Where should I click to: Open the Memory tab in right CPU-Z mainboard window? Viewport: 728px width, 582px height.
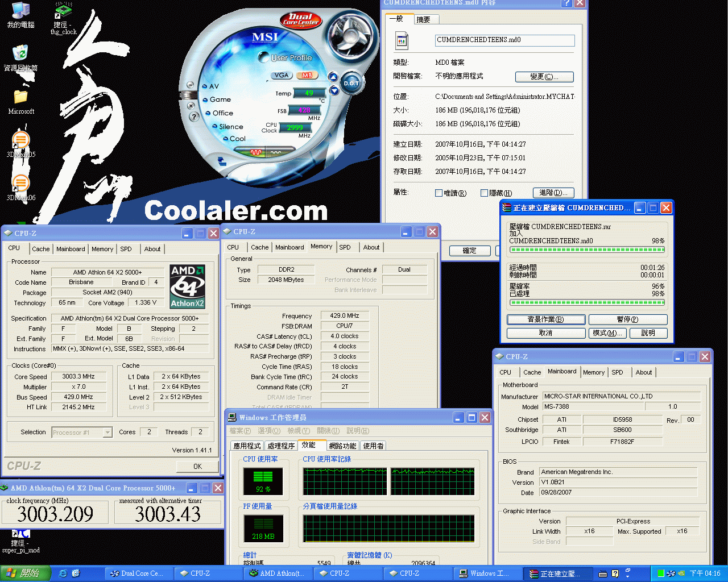click(594, 372)
